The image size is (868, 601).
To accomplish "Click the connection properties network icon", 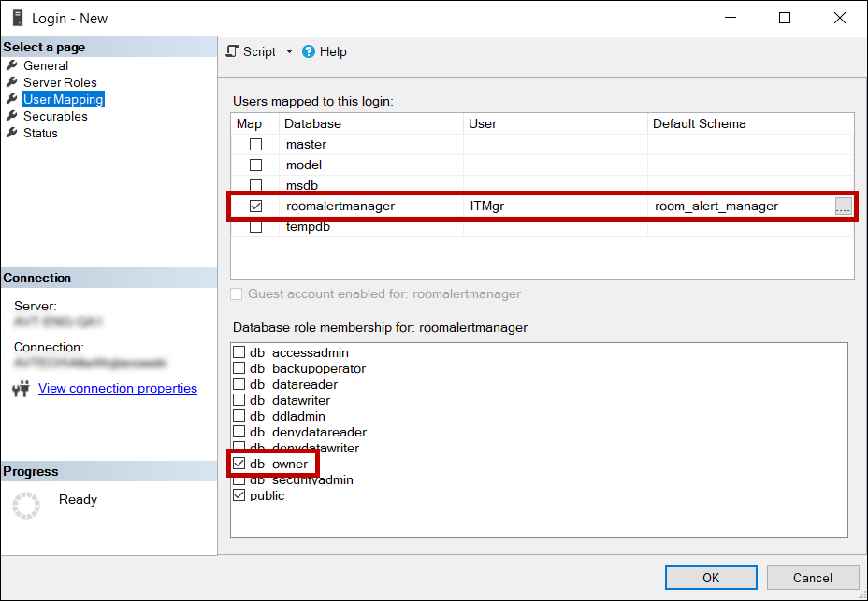I will point(21,389).
